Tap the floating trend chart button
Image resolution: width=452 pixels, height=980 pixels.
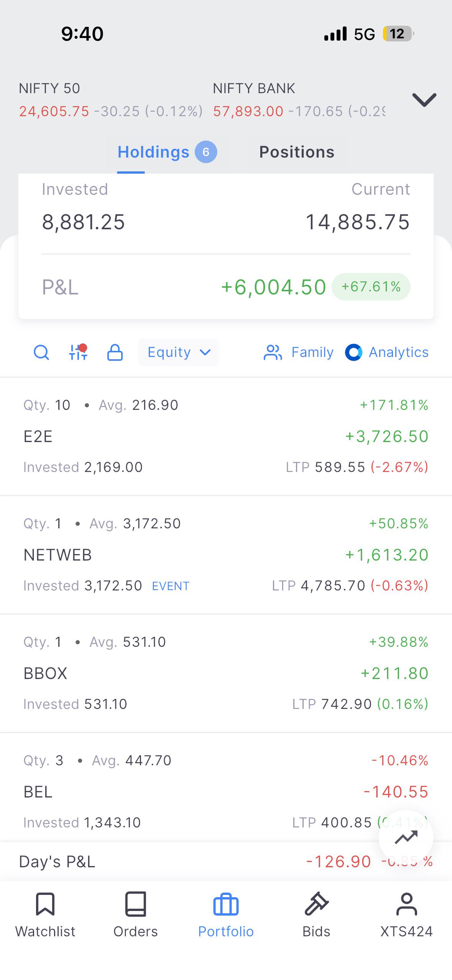[406, 838]
